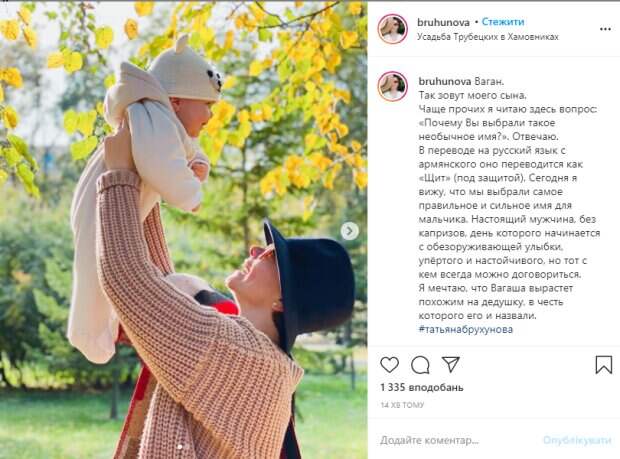Open bruhunova username in caption

[444, 82]
